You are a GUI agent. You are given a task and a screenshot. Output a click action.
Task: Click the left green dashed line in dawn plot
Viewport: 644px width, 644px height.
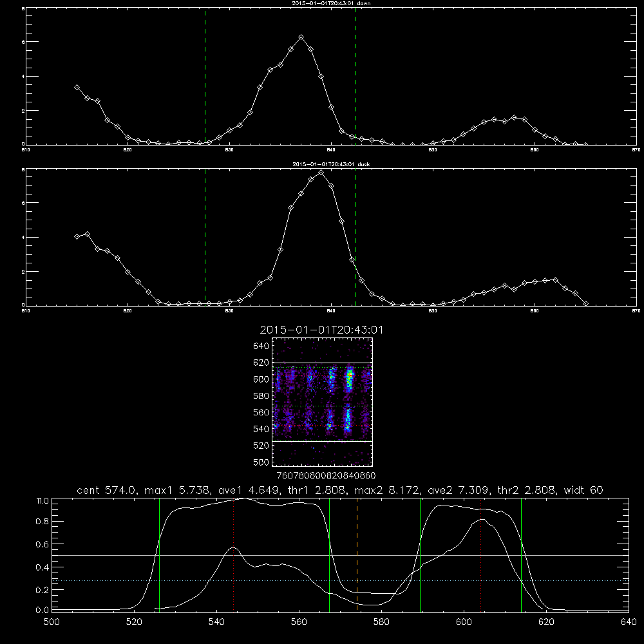(205, 77)
